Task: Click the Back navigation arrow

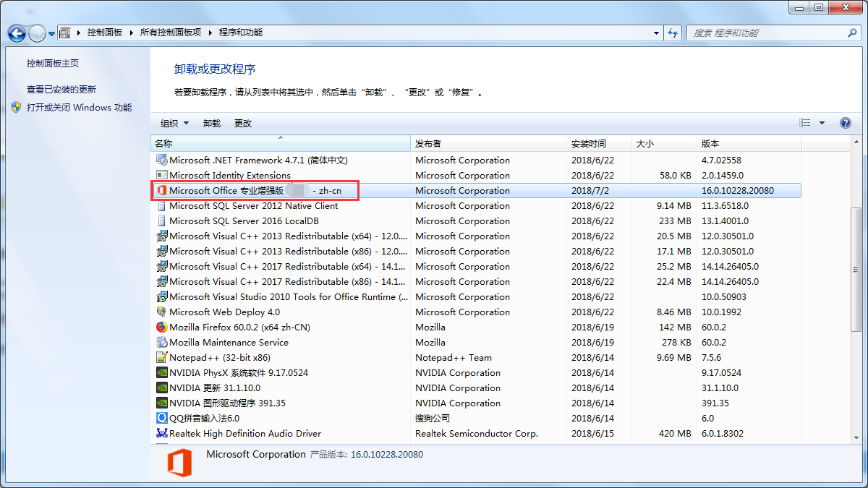Action: point(17,33)
